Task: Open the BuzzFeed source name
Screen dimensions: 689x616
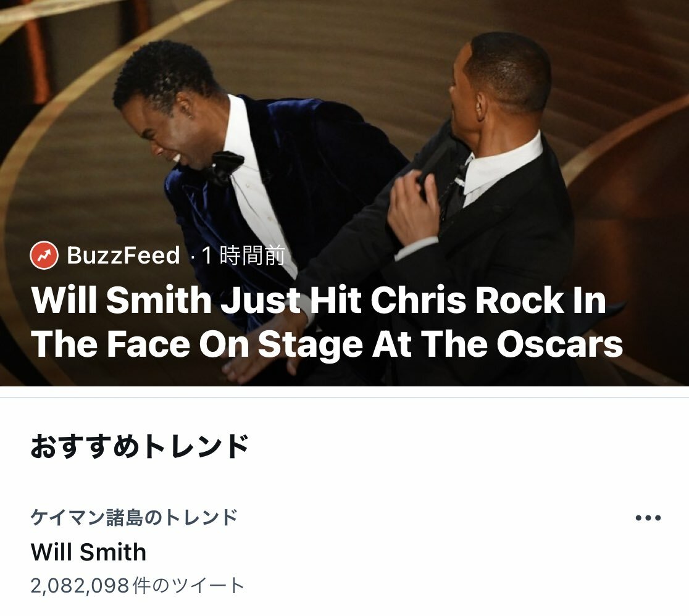Action: click(x=123, y=255)
